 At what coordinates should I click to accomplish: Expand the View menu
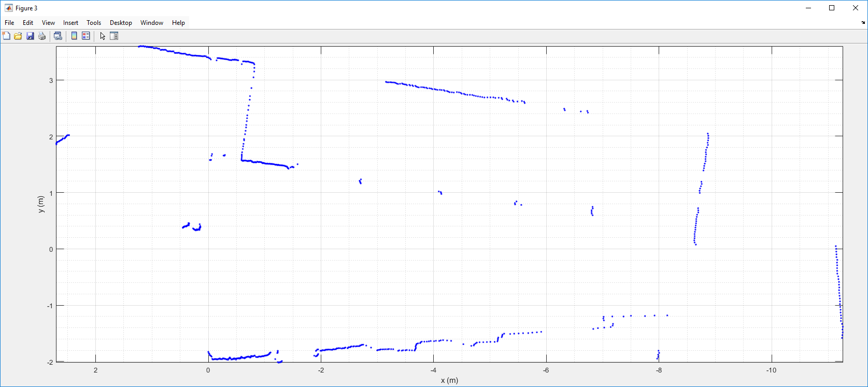(x=48, y=23)
